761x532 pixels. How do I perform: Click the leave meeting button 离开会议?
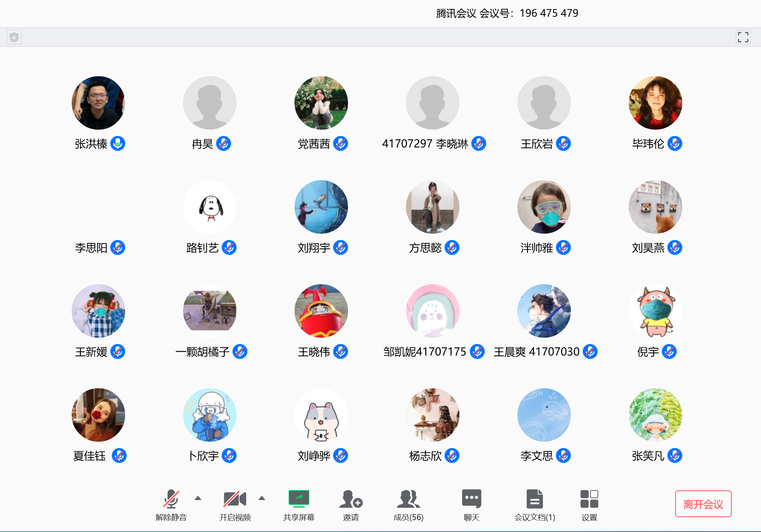pos(703,504)
